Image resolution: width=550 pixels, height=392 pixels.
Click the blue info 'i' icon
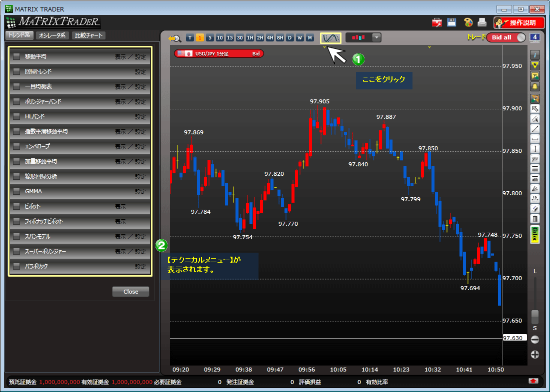[x=534, y=55]
